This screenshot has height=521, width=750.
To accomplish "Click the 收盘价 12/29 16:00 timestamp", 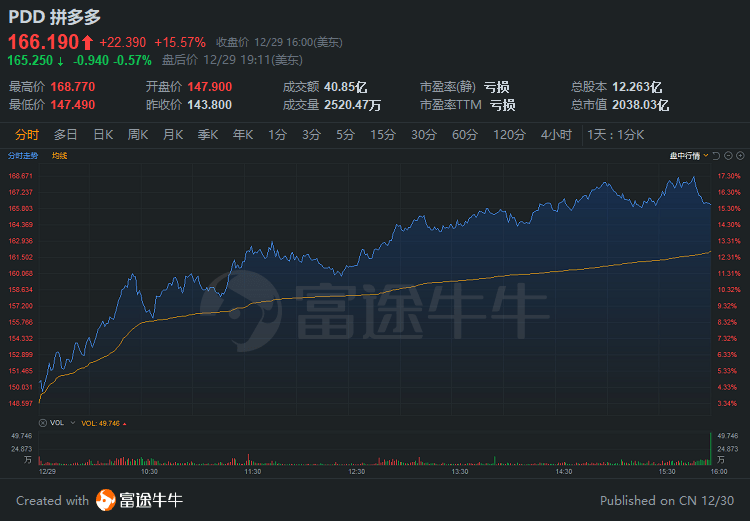I will [x=279, y=43].
